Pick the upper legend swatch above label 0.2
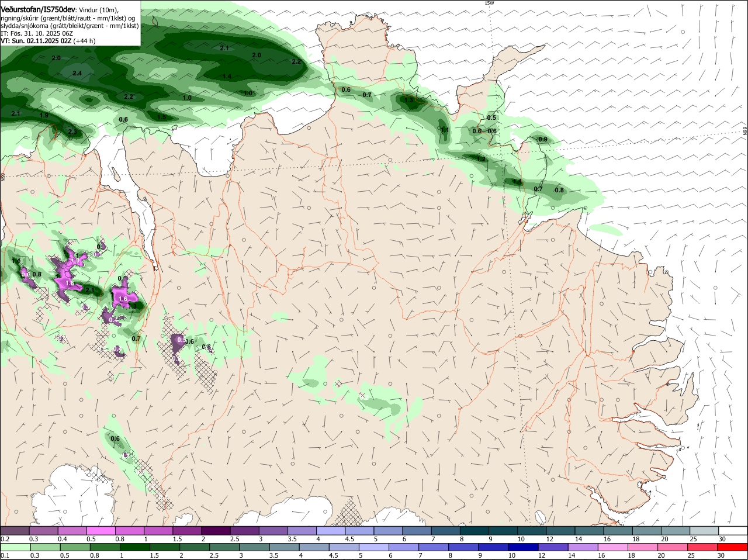 point(15,531)
